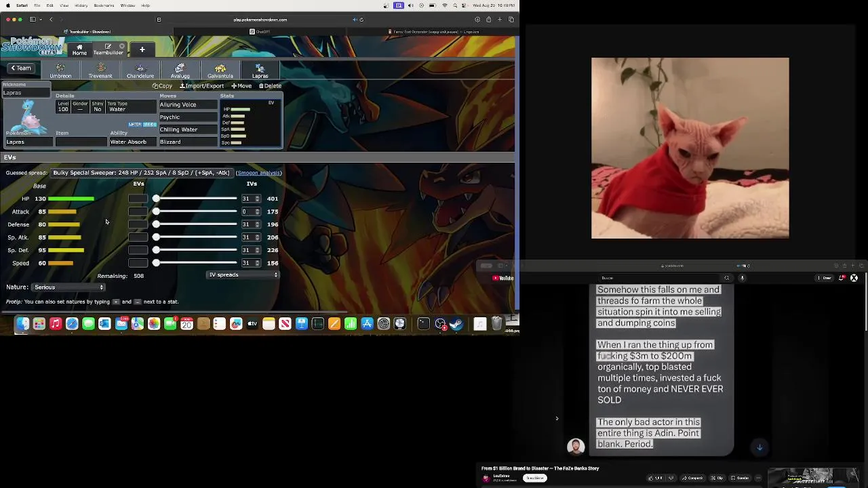Open details with Level 100 button
This screenshot has height=488, width=868.
tap(63, 106)
